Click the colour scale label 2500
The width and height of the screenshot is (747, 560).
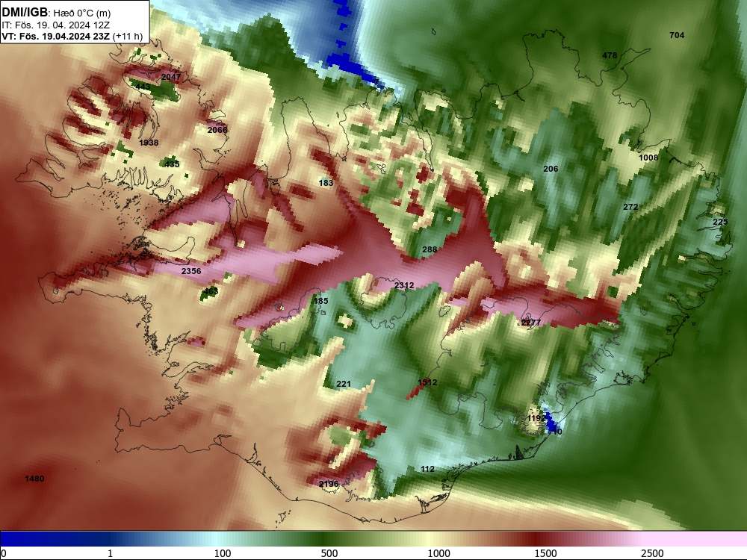pyautogui.click(x=652, y=553)
